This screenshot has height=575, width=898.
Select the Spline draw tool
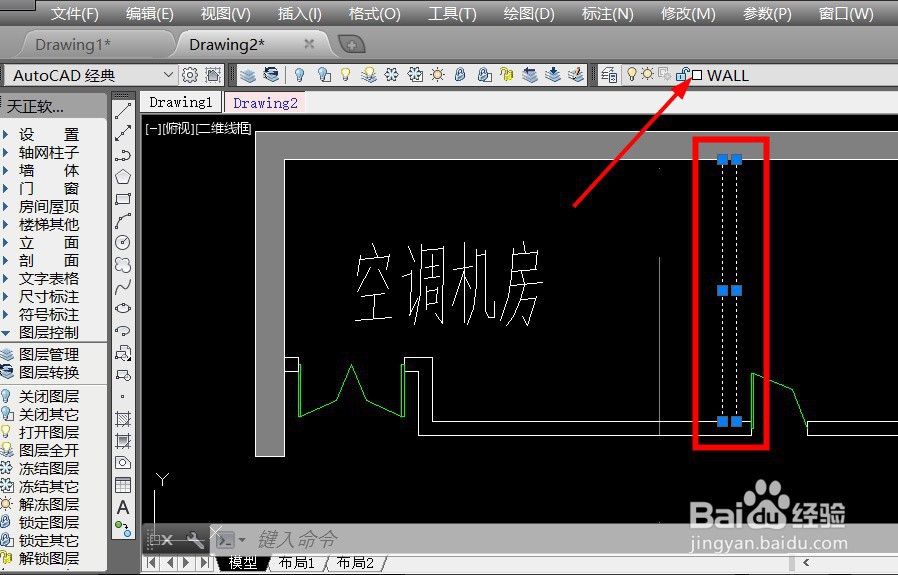[123, 287]
